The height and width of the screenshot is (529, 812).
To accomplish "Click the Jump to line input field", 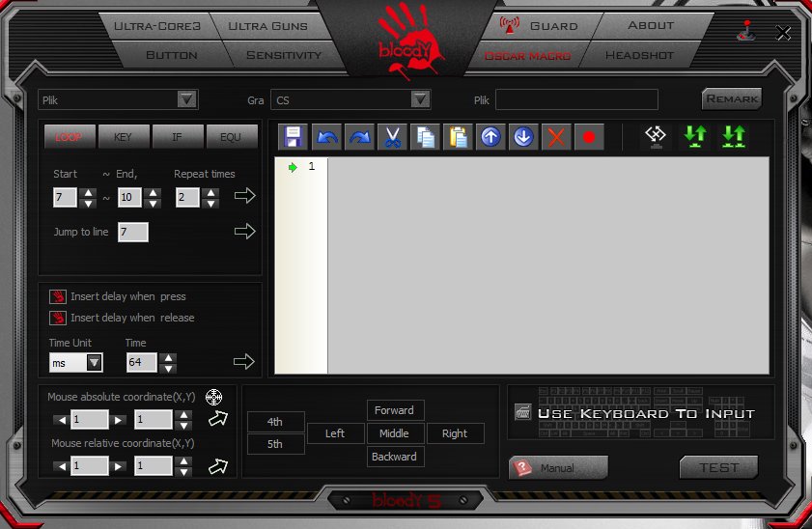I will [x=133, y=232].
